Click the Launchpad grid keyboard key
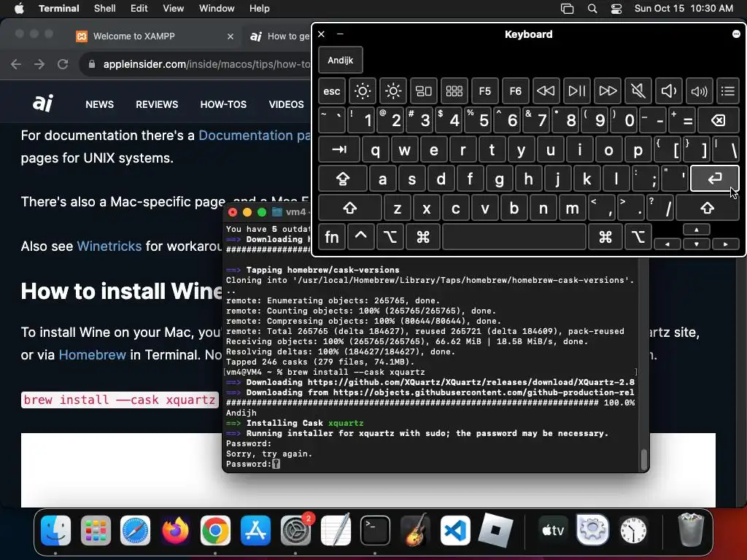 [454, 91]
